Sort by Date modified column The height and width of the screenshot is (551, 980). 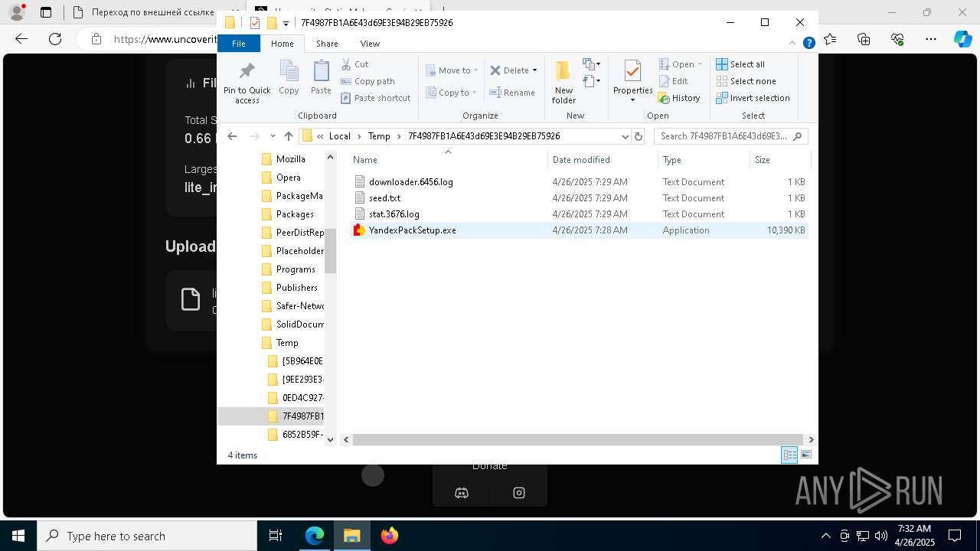pos(603,160)
